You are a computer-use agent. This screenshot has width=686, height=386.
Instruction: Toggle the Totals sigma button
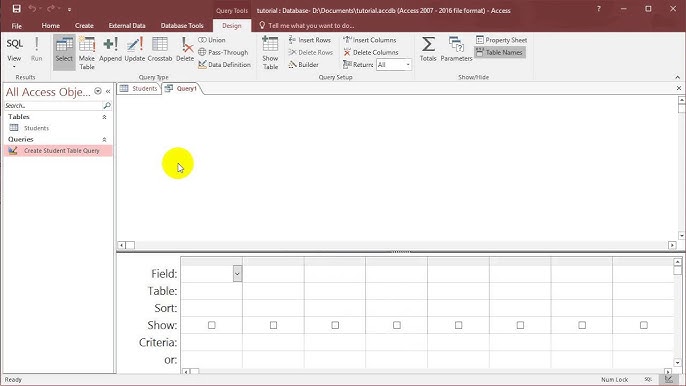(428, 49)
